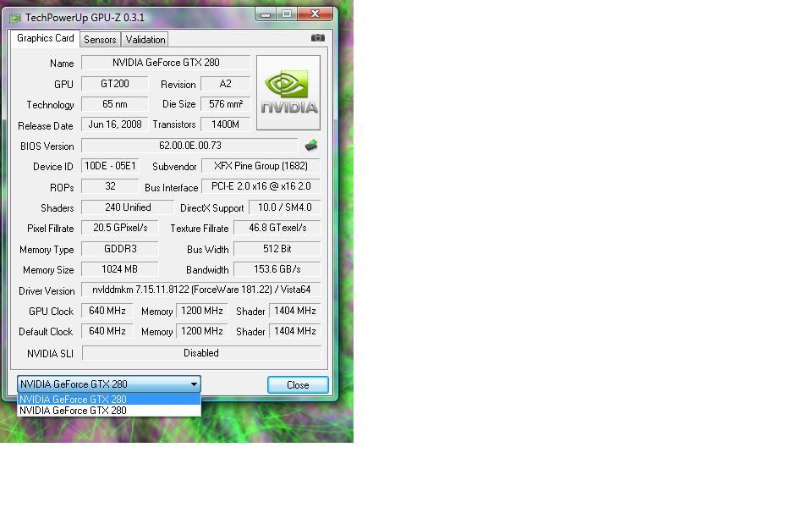
Task: Click the GPU Clock field 640 MHz
Action: [107, 311]
